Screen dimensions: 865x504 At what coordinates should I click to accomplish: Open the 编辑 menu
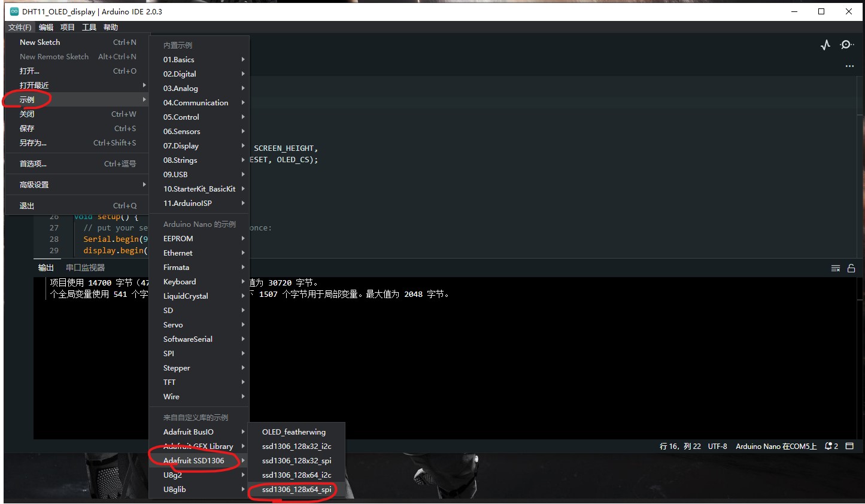click(x=46, y=28)
